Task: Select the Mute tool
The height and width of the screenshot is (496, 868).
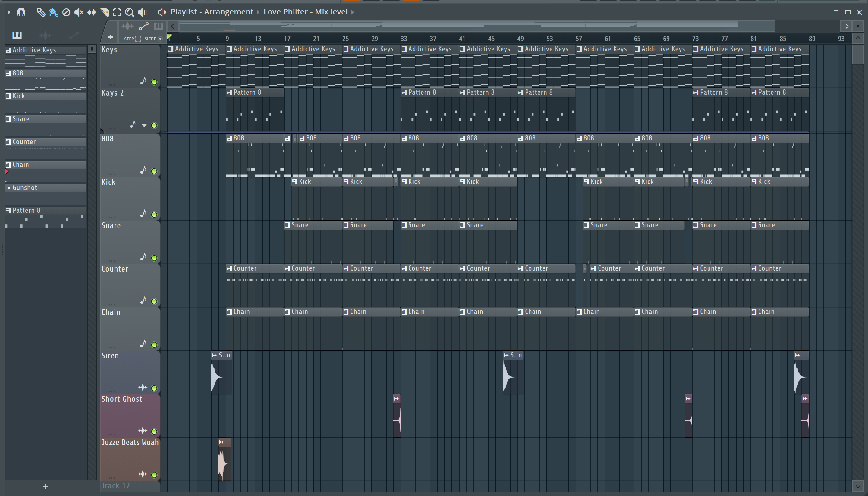Action: click(x=79, y=12)
